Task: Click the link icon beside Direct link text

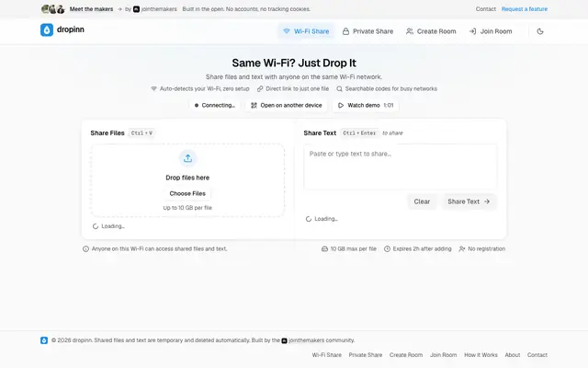Action: tap(260, 89)
